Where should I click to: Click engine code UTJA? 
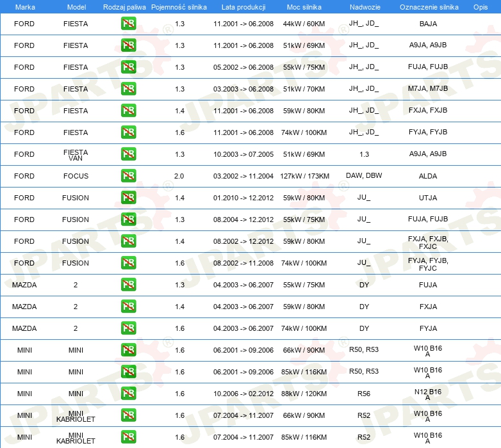pos(428,198)
